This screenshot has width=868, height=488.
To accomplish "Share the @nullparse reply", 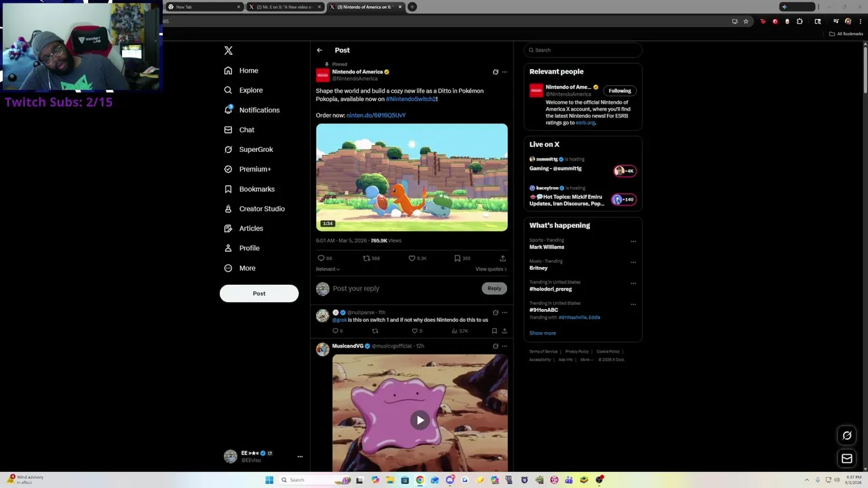I will pyautogui.click(x=504, y=331).
